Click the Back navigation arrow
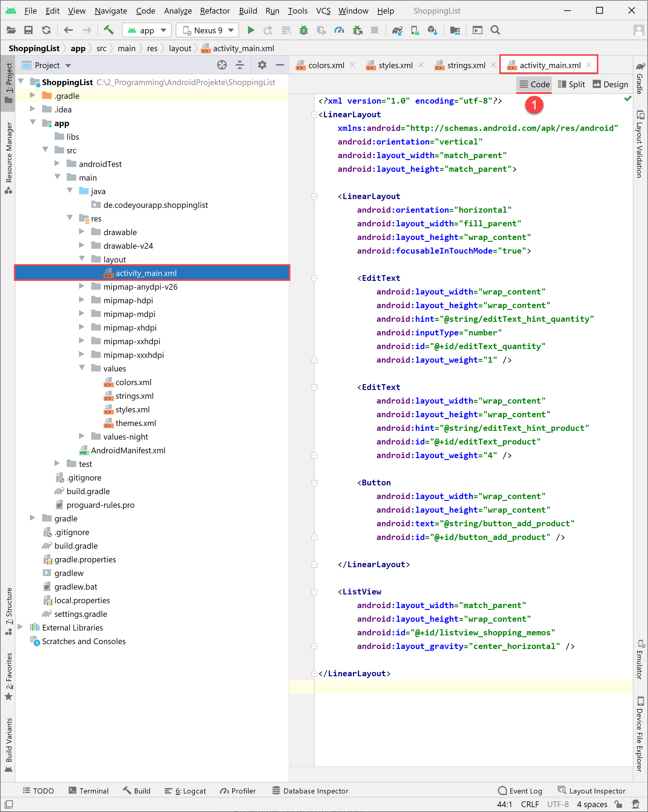 click(x=68, y=30)
